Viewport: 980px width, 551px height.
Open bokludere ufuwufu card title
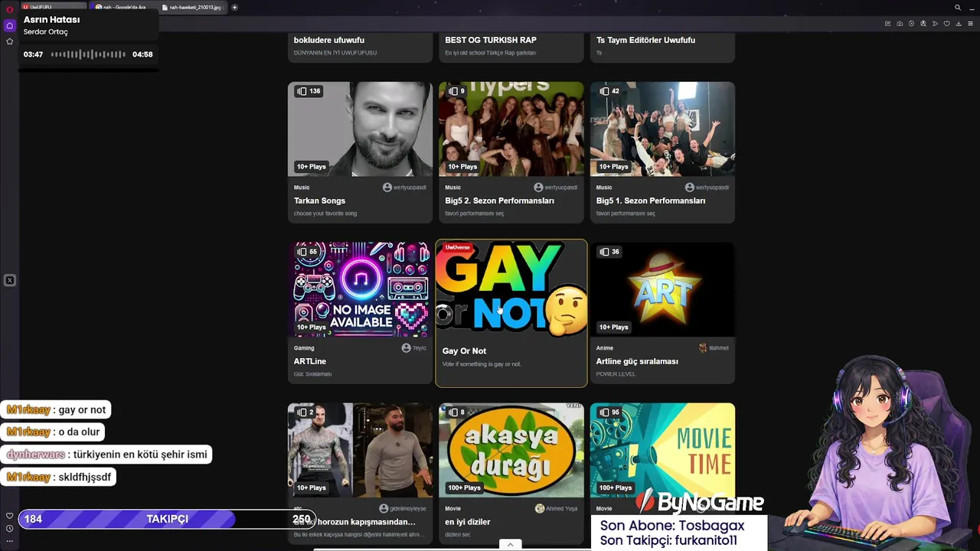coord(329,40)
